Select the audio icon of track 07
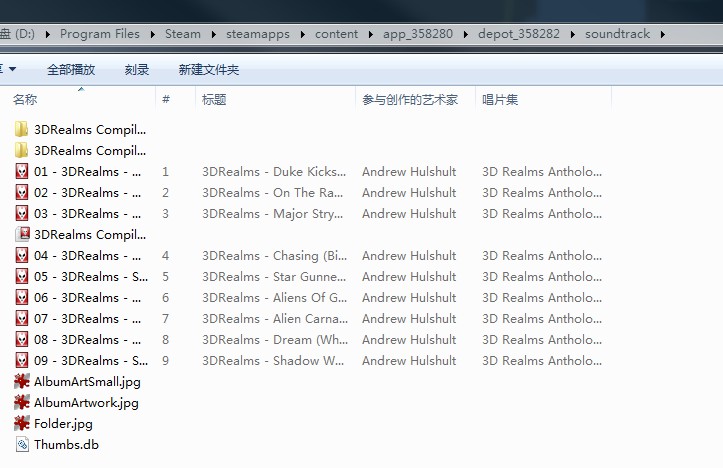The image size is (723, 468). click(x=22, y=318)
